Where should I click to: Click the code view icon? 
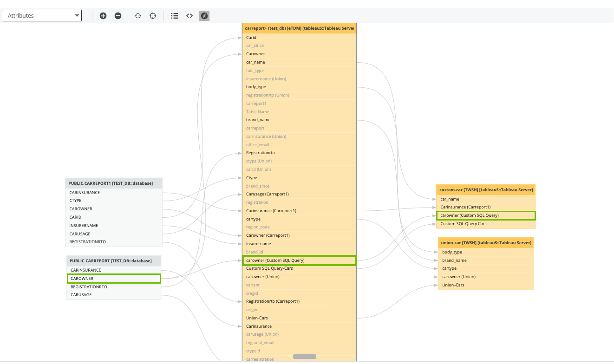(189, 16)
